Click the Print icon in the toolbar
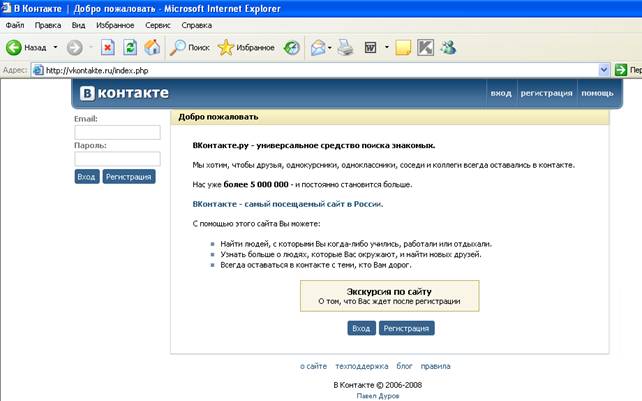The image size is (642, 401). coord(345,47)
